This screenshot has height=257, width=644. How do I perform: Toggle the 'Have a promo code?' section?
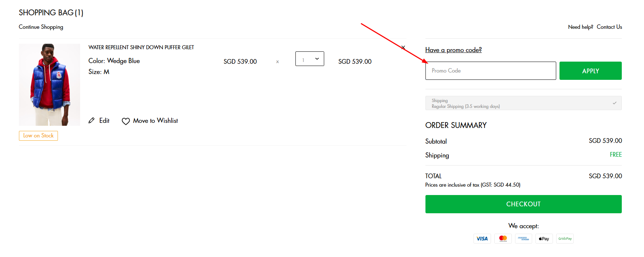click(453, 50)
